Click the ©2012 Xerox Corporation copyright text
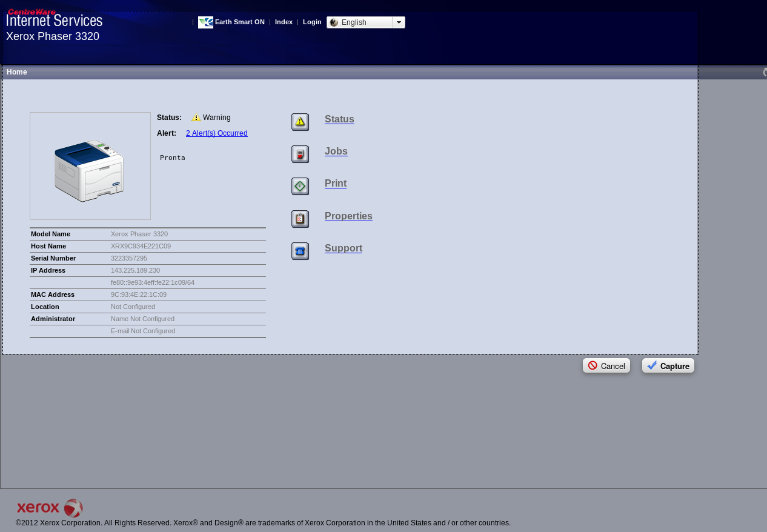Screen dimensions: 767x532 pos(263,523)
